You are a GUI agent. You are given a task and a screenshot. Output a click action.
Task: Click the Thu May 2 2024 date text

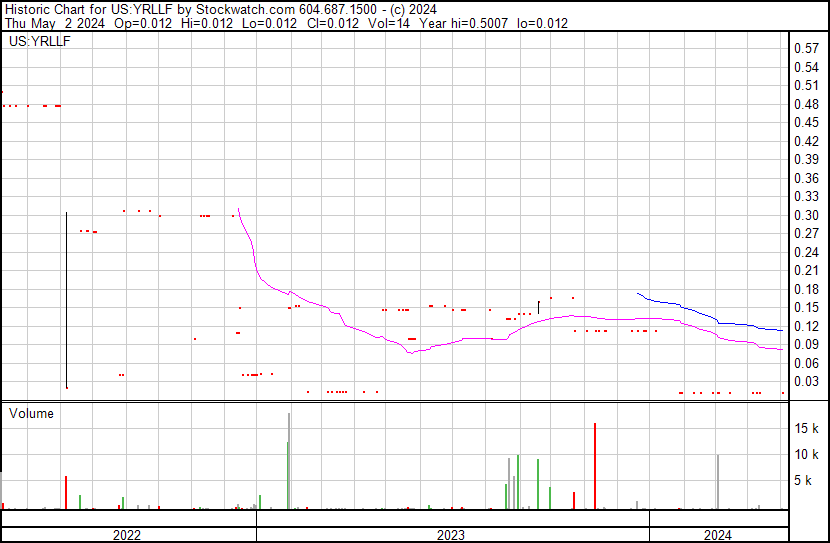click(x=55, y=23)
